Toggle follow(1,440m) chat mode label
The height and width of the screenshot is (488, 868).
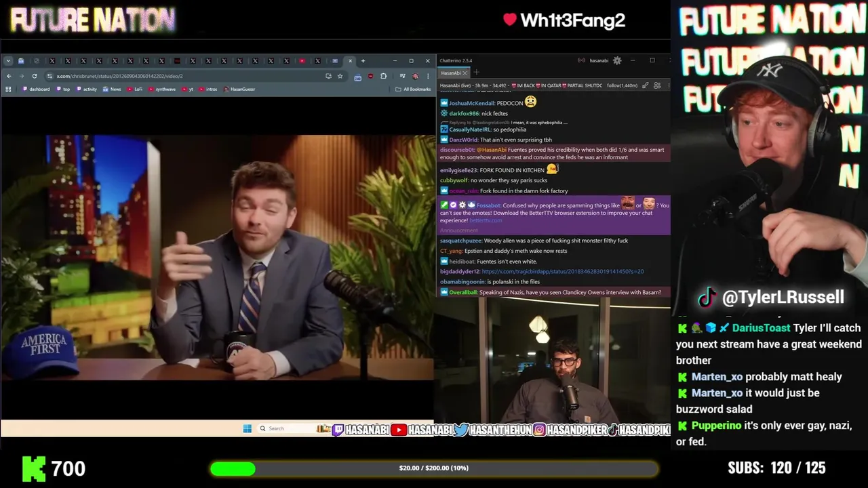click(x=622, y=85)
